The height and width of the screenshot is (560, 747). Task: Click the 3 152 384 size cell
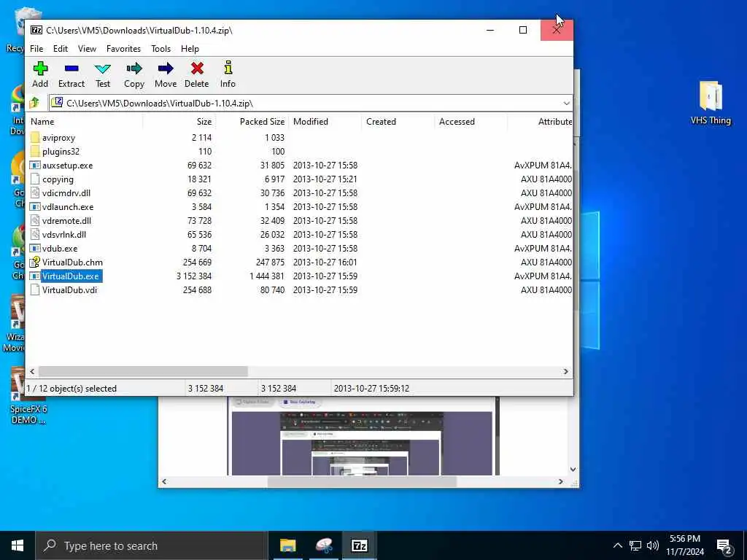(194, 276)
